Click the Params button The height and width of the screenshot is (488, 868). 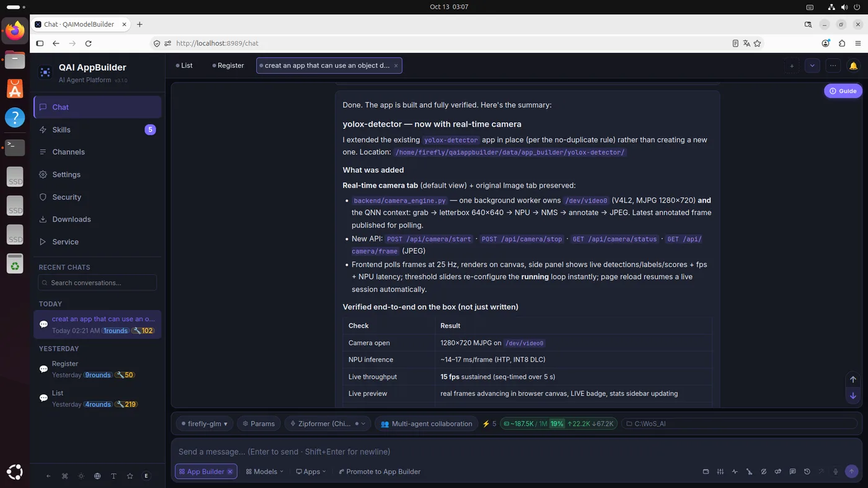point(259,424)
